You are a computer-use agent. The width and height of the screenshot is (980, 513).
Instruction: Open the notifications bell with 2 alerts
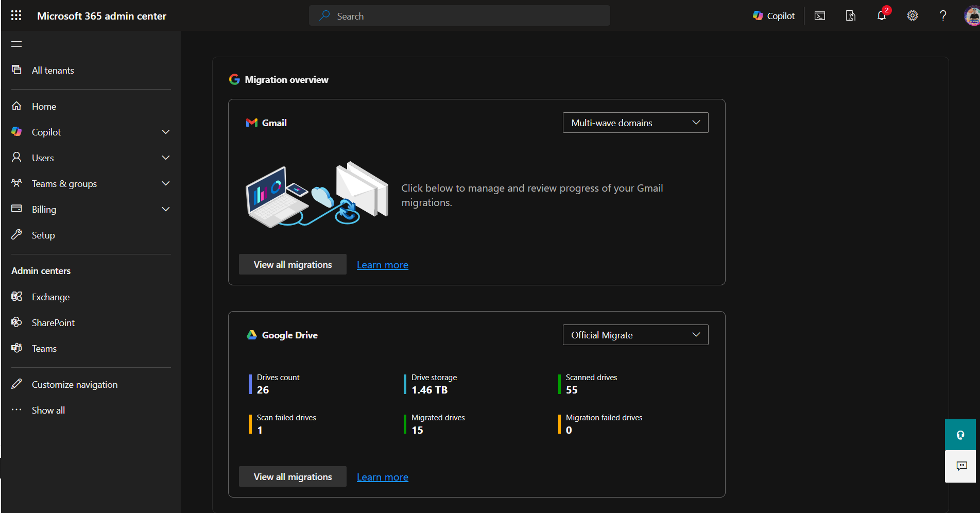click(x=882, y=15)
